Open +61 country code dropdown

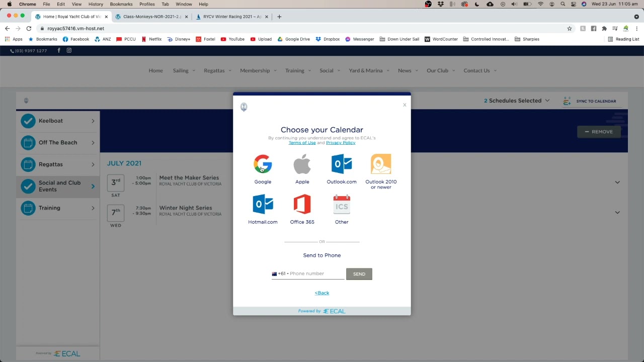click(x=280, y=274)
